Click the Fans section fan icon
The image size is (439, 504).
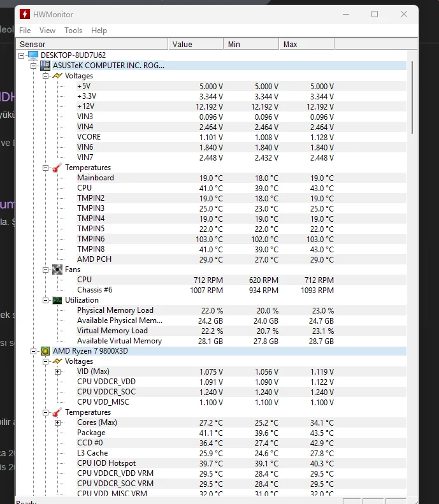pos(57,270)
